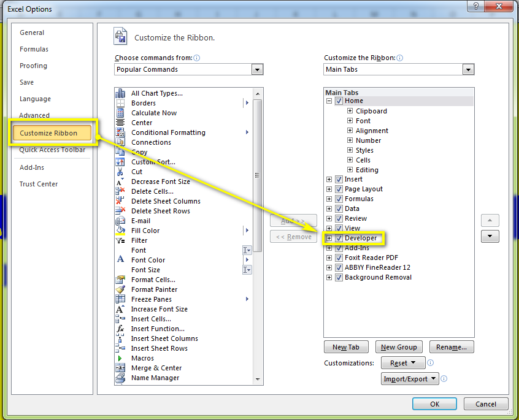The image size is (519, 420).
Task: Click the commands list scrollbar thumb
Action: tap(257, 175)
